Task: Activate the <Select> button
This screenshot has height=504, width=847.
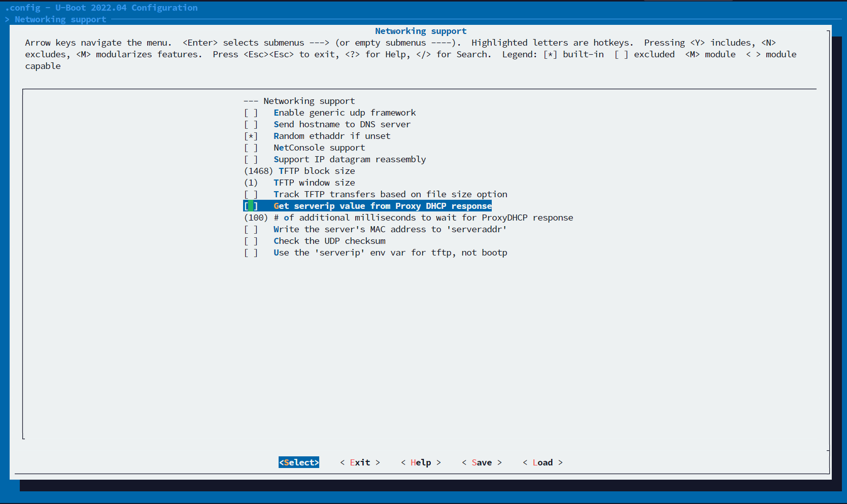Action: pos(299,462)
